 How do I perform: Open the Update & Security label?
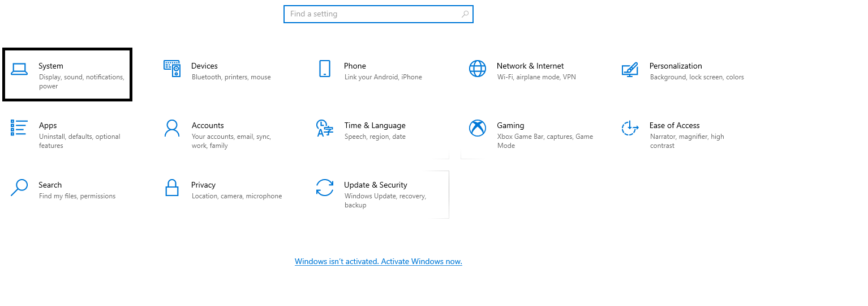pyautogui.click(x=376, y=185)
